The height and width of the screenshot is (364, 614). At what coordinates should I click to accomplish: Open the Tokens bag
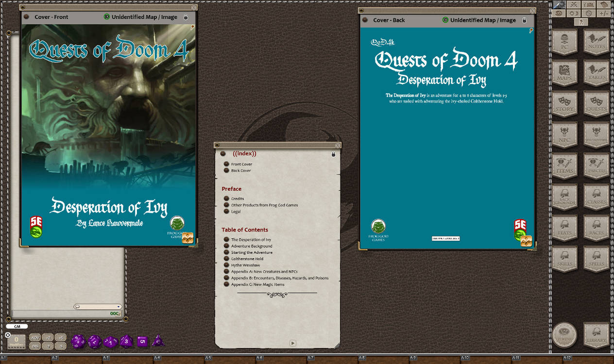tap(565, 335)
